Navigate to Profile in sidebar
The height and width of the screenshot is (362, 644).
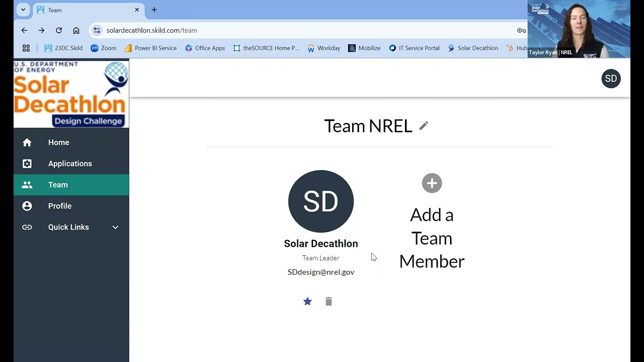pyautogui.click(x=71, y=206)
